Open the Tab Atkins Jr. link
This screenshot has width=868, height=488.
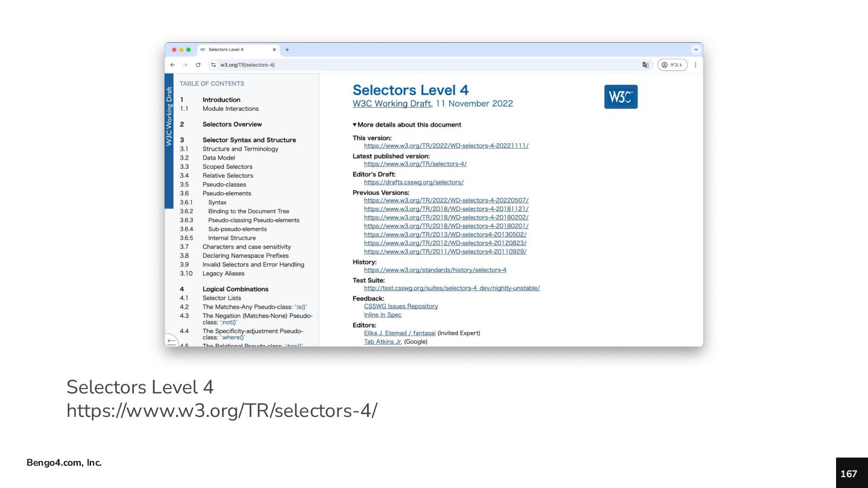383,342
